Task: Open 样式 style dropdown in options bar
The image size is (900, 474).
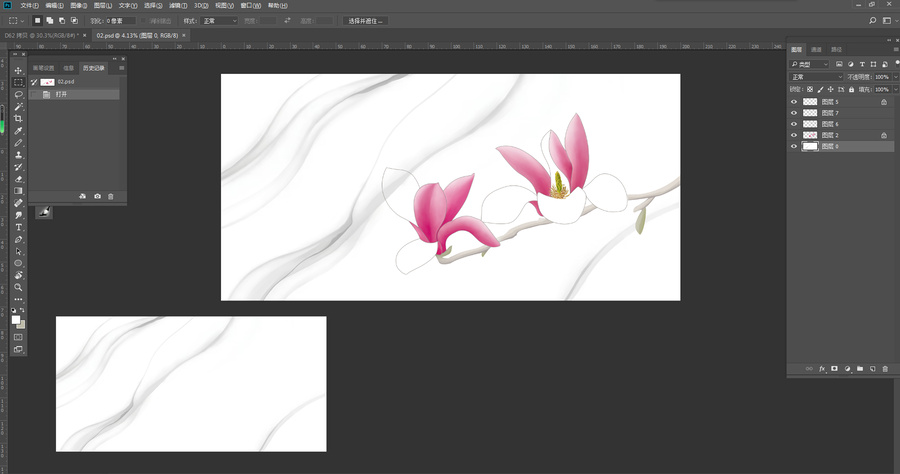Action: coord(219,21)
